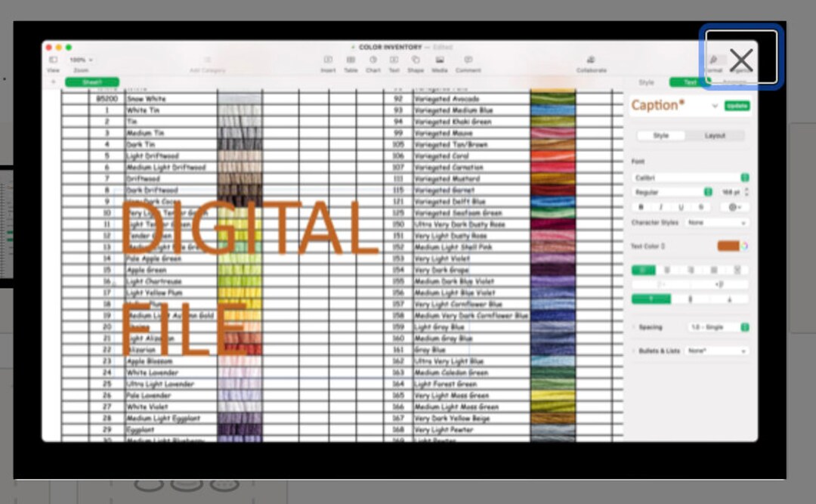
Task: Select the Table icon in toolbar
Action: (x=350, y=60)
